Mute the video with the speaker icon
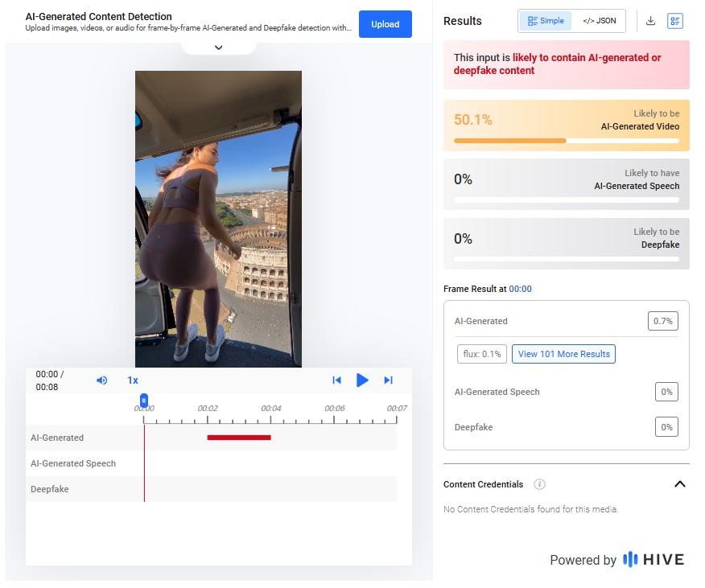 [101, 380]
